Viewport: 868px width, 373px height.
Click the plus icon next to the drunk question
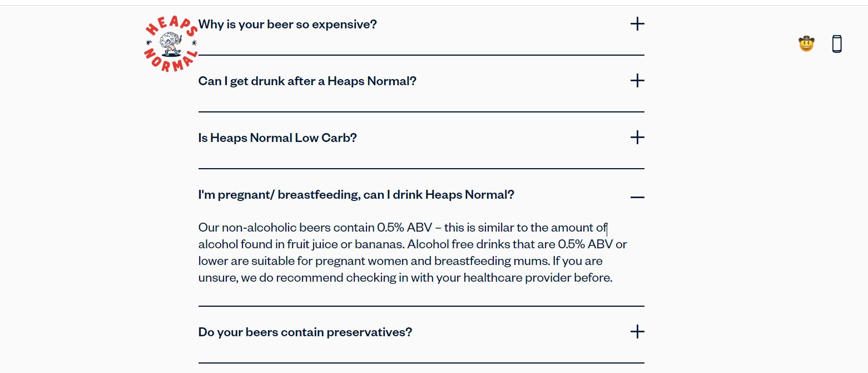[x=637, y=80]
